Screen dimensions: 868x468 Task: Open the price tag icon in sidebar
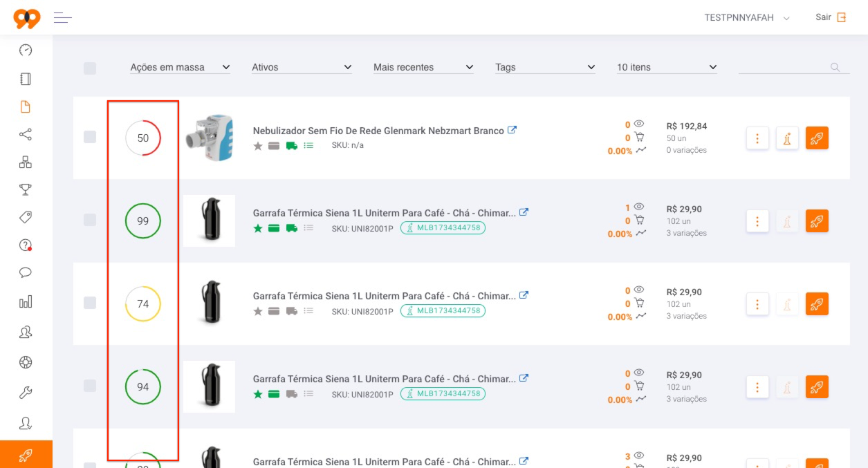[26, 217]
